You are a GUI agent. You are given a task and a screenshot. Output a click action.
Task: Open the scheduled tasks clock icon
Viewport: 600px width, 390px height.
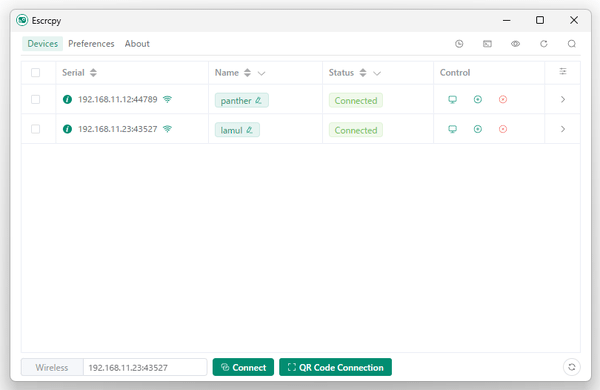(x=459, y=44)
